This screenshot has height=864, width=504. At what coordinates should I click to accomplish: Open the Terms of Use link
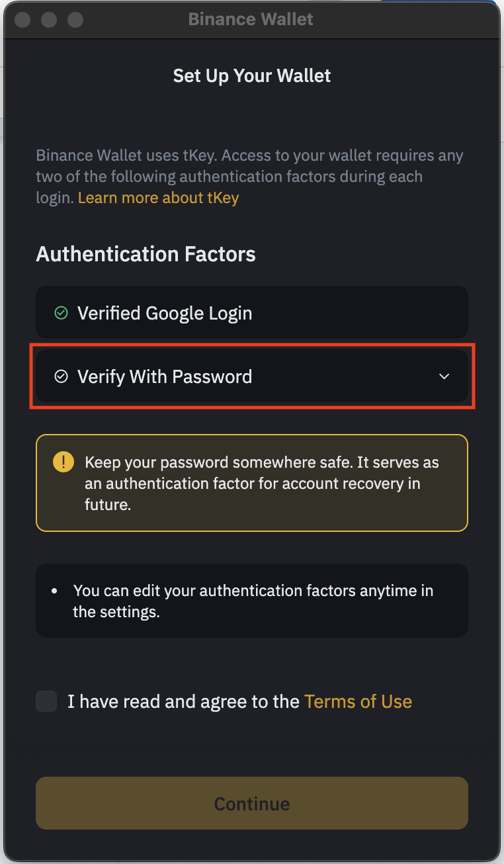358,701
